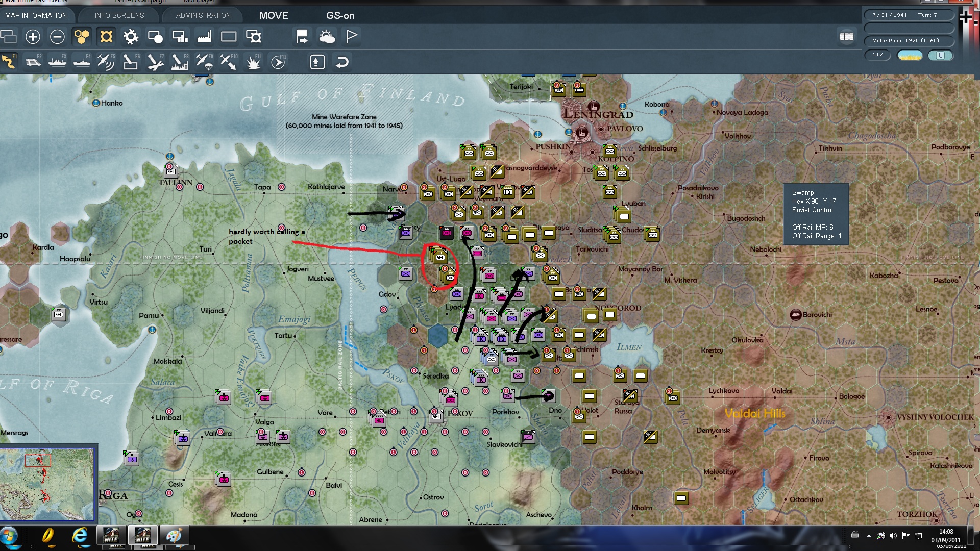The height and width of the screenshot is (551, 980).
Task: Click the overlapping windows icon in toolbar
Action: (9, 37)
